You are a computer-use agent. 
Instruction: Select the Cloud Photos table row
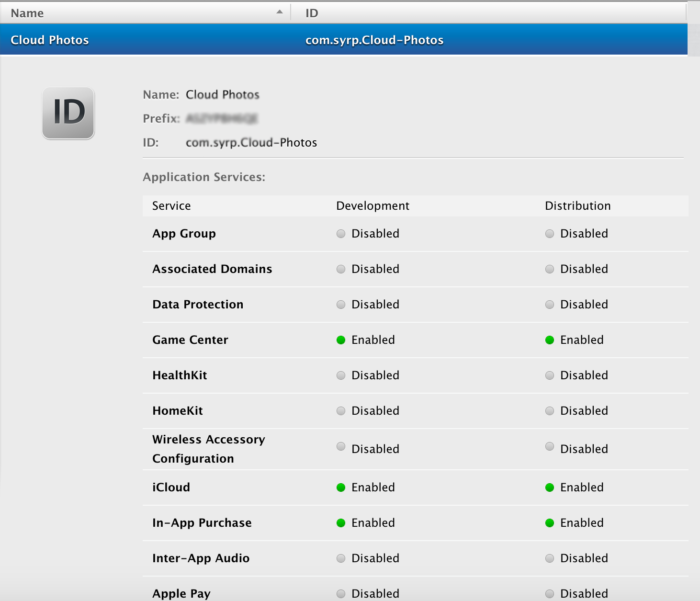point(344,40)
